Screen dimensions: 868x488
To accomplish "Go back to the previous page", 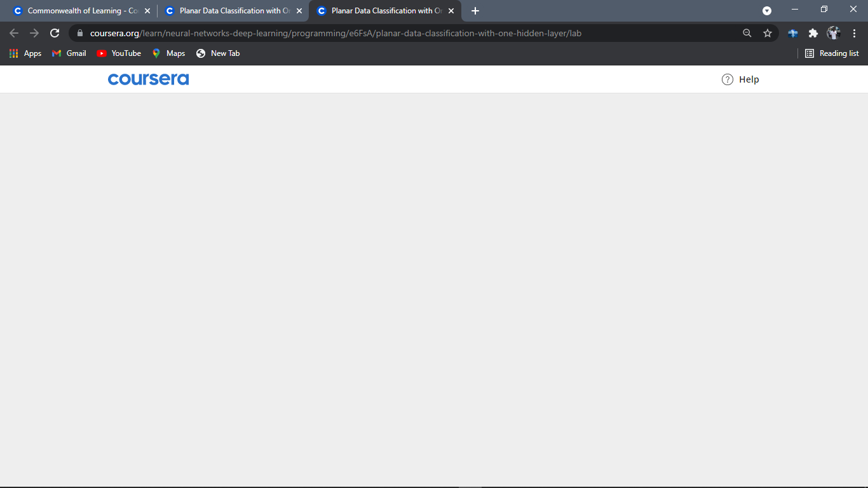I will (x=14, y=33).
